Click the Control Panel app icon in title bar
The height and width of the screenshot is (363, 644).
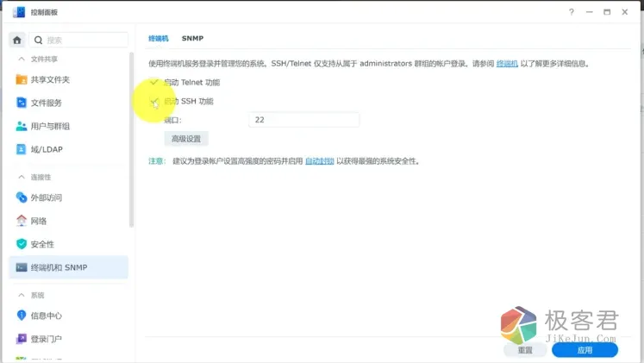pos(18,12)
